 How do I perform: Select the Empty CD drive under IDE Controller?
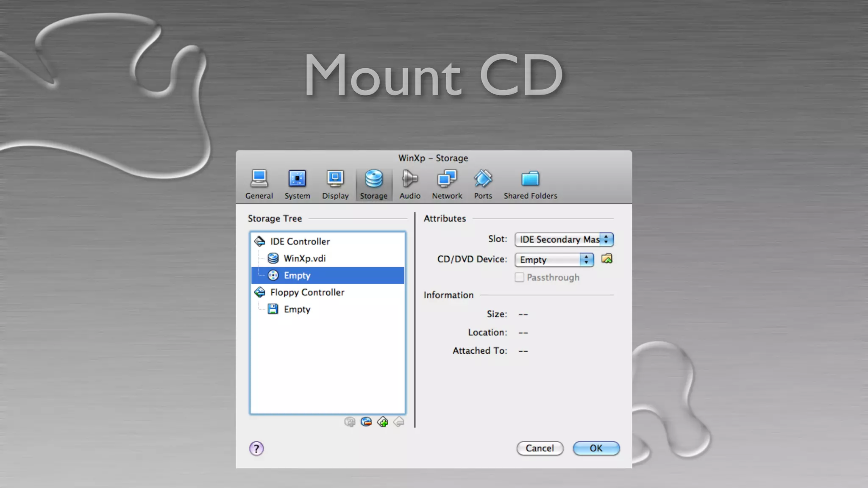tap(328, 275)
